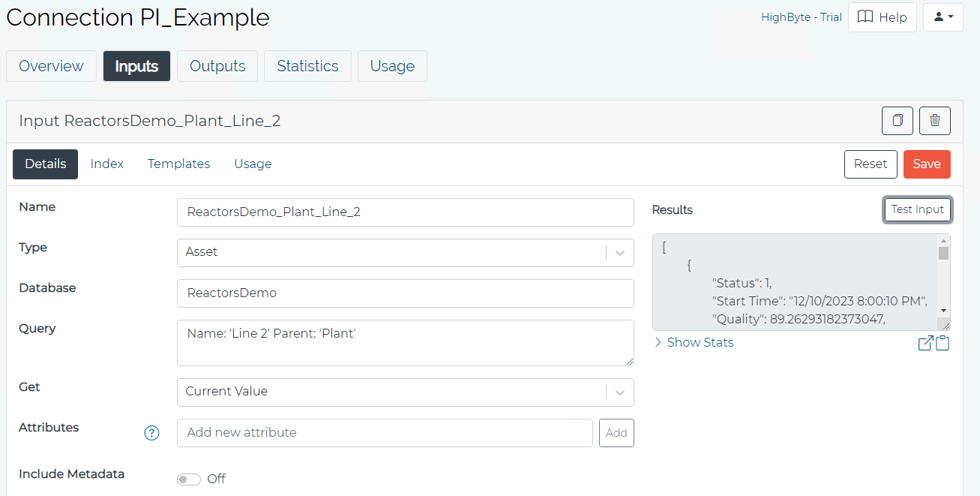Expand the Show Stats section
Viewport: 980px width, 496px height.
[693, 342]
